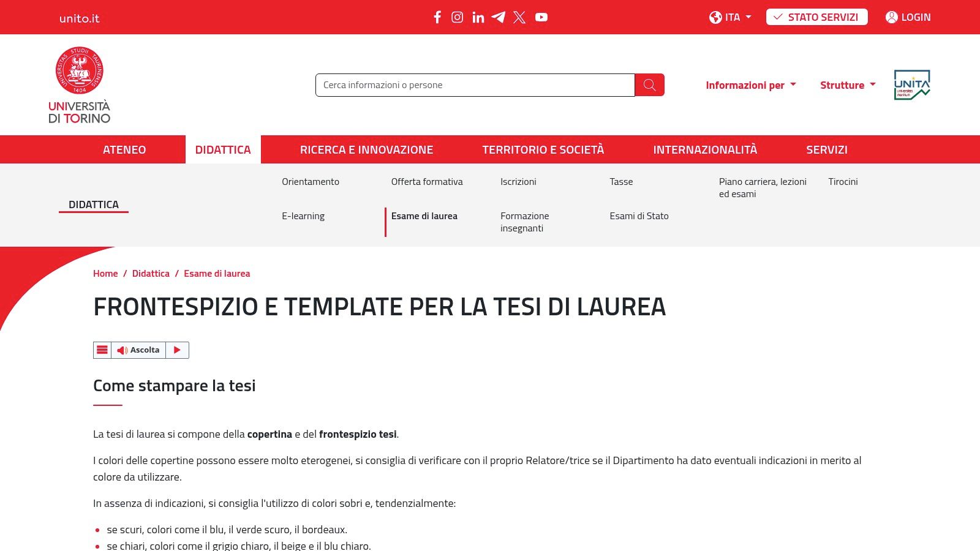This screenshot has width=980, height=551.
Task: Open the Telegram social icon
Action: 499,17
